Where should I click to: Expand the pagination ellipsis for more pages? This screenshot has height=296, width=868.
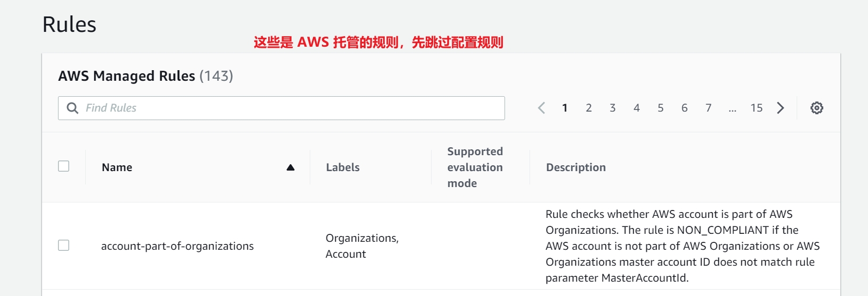(x=732, y=109)
